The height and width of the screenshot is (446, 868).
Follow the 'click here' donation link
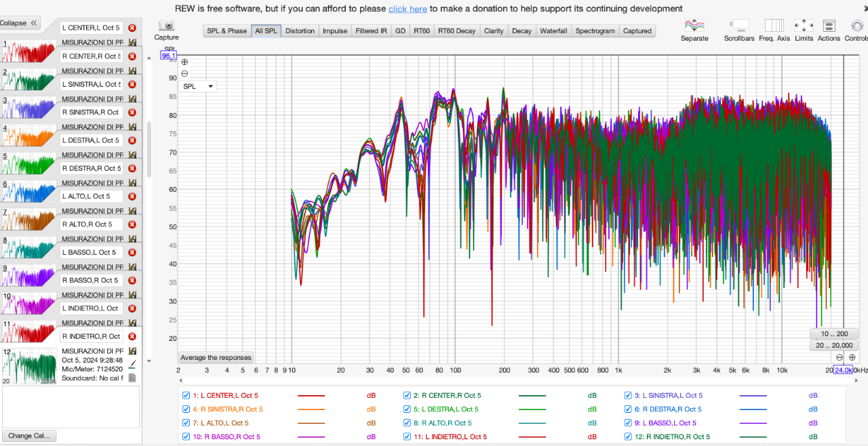tap(408, 9)
